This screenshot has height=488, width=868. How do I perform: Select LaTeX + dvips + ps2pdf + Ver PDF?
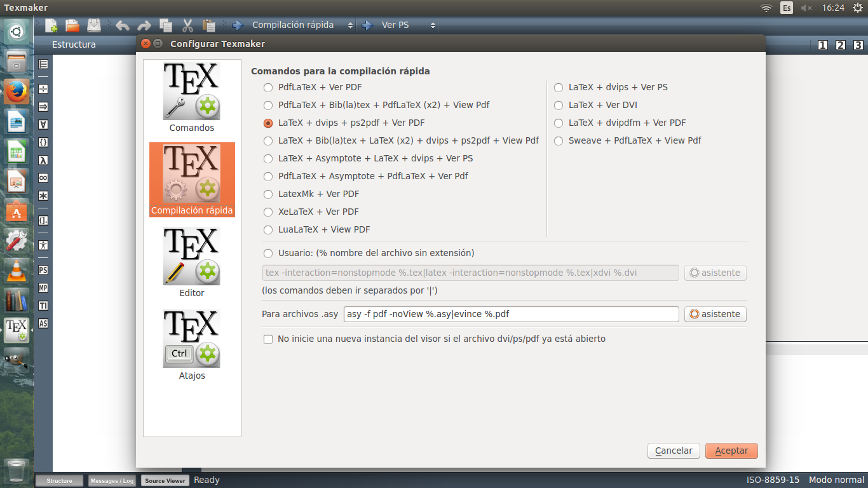click(344, 123)
